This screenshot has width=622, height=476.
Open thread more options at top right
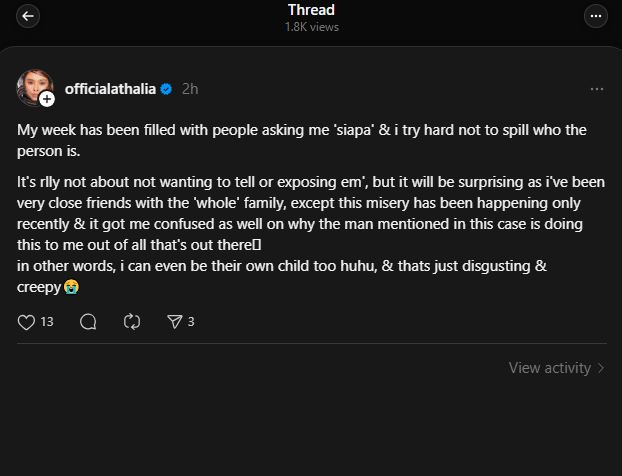[596, 16]
